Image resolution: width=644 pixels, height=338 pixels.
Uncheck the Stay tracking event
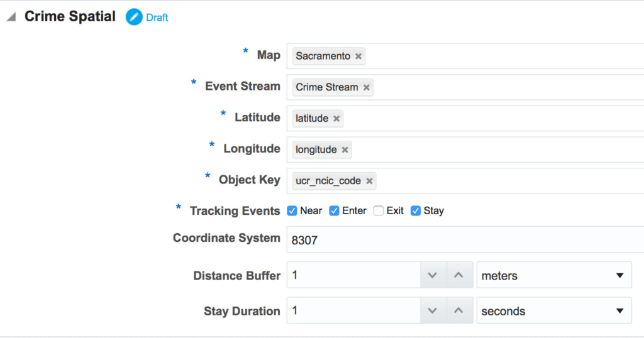tap(416, 211)
